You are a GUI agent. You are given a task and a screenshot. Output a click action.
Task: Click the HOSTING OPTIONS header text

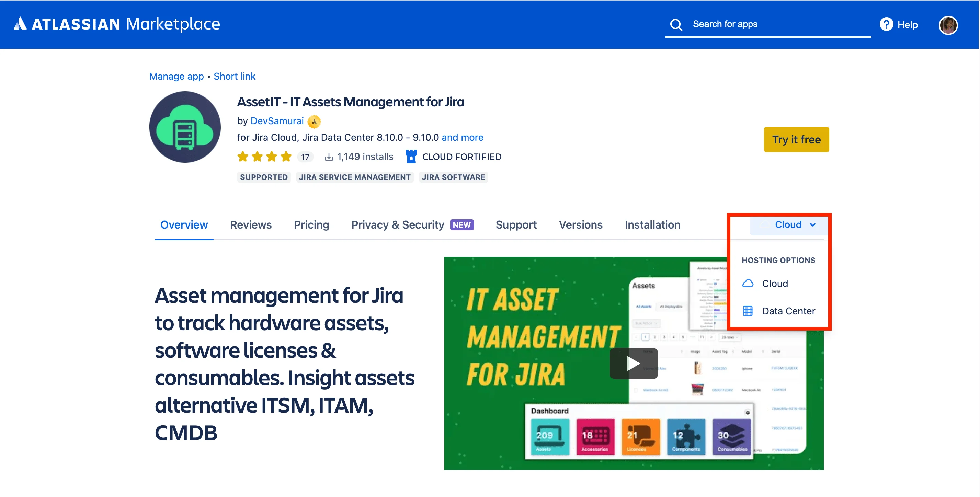point(778,260)
